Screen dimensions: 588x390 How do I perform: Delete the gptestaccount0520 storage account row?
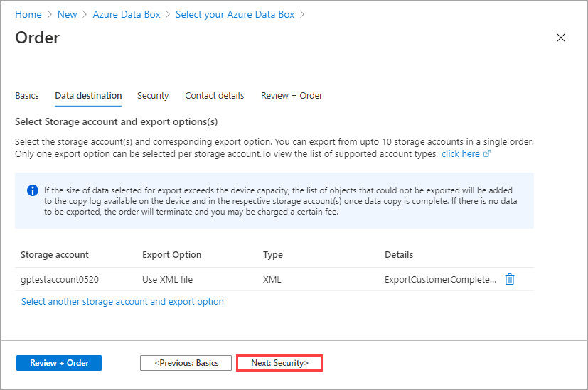click(509, 279)
